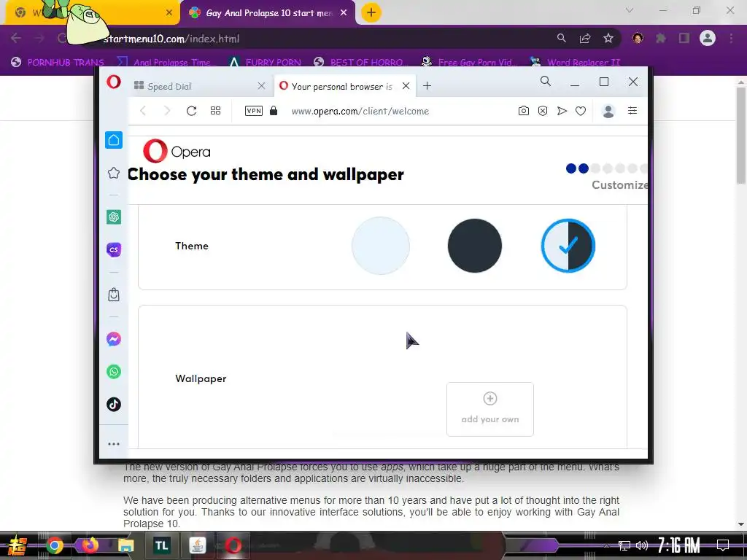Open the Opera tab search magnifier
This screenshot has height=560, width=747.
click(x=546, y=82)
